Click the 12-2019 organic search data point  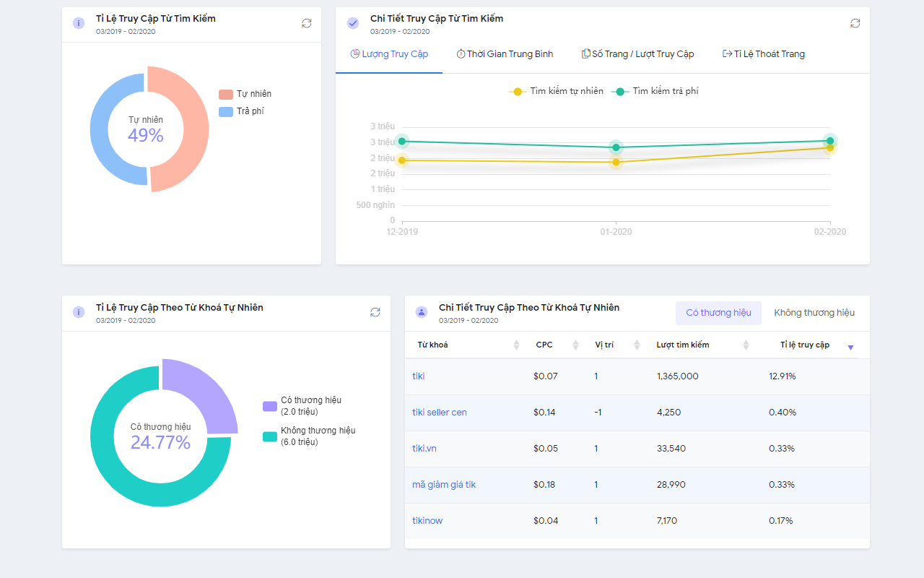[x=402, y=160]
